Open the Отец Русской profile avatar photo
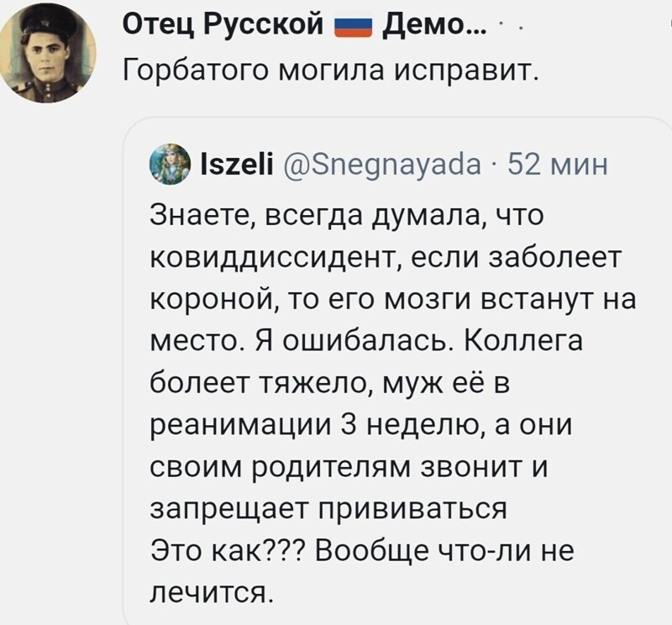Image resolution: width=672 pixels, height=625 pixels. (48, 54)
